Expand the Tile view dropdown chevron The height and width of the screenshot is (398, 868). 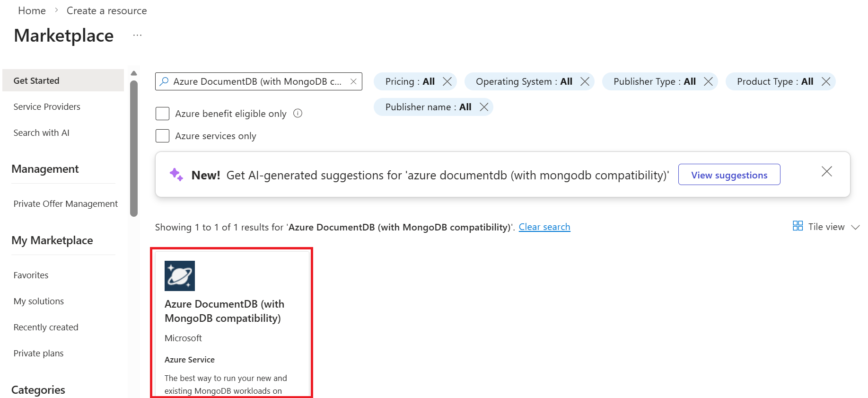[855, 227]
